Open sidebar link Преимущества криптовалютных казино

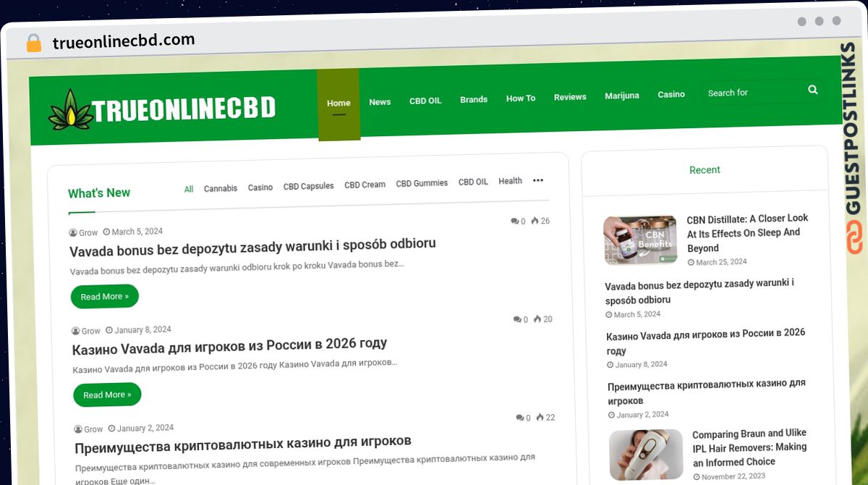pos(707,392)
